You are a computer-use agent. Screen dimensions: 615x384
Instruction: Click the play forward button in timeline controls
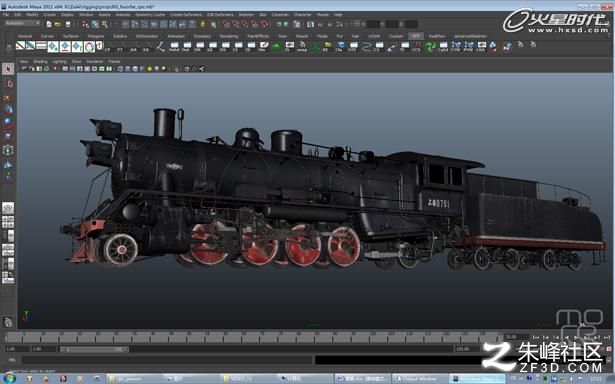(576, 337)
